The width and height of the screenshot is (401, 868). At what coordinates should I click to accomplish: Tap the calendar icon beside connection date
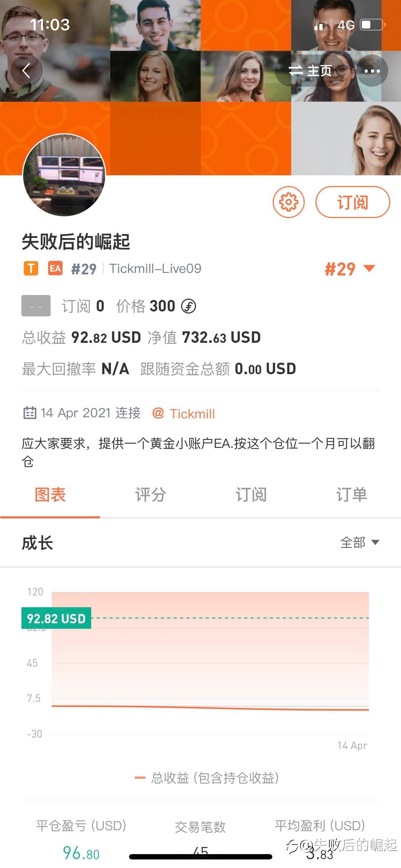click(x=30, y=413)
